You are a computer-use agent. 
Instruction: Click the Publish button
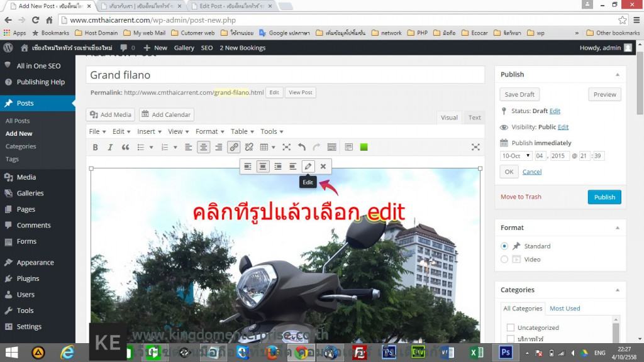pyautogui.click(x=604, y=197)
